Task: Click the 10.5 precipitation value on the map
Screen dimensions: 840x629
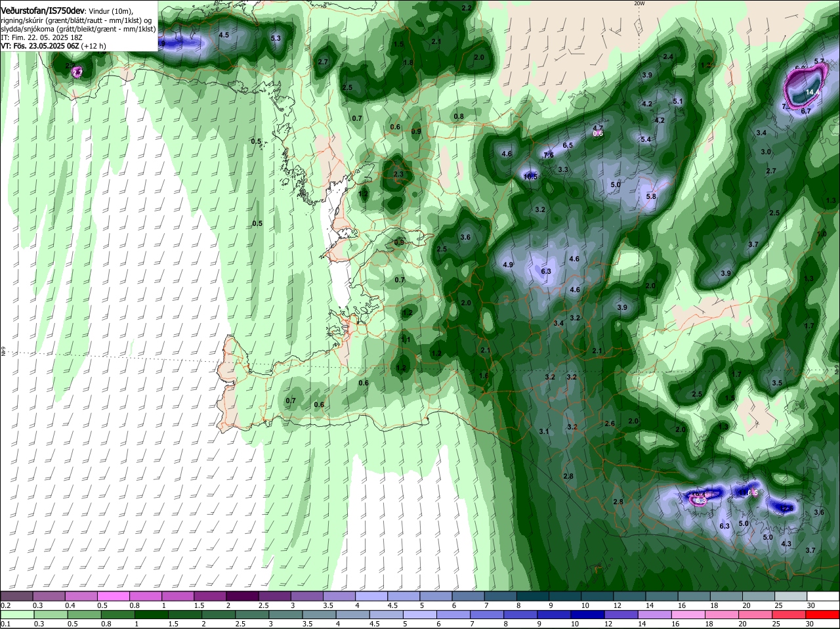Action: point(530,177)
